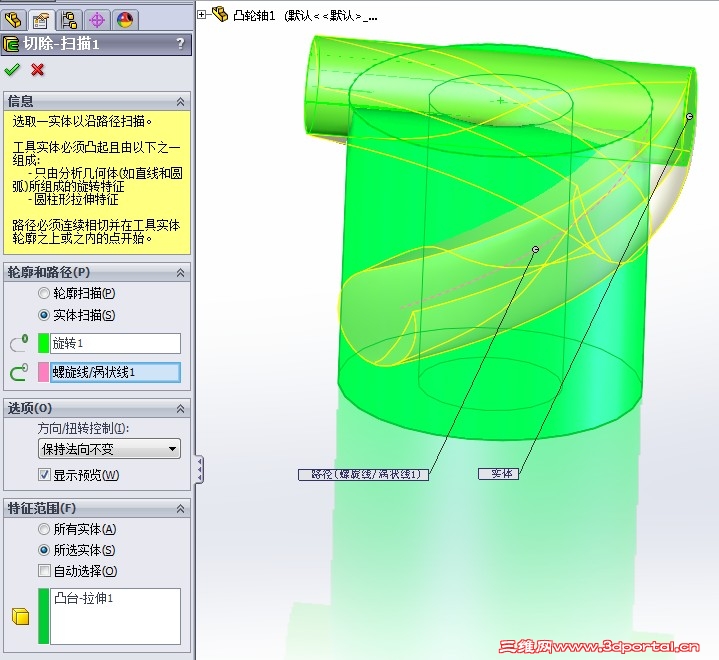Enable the 自动选择(O) checkbox

(44, 571)
